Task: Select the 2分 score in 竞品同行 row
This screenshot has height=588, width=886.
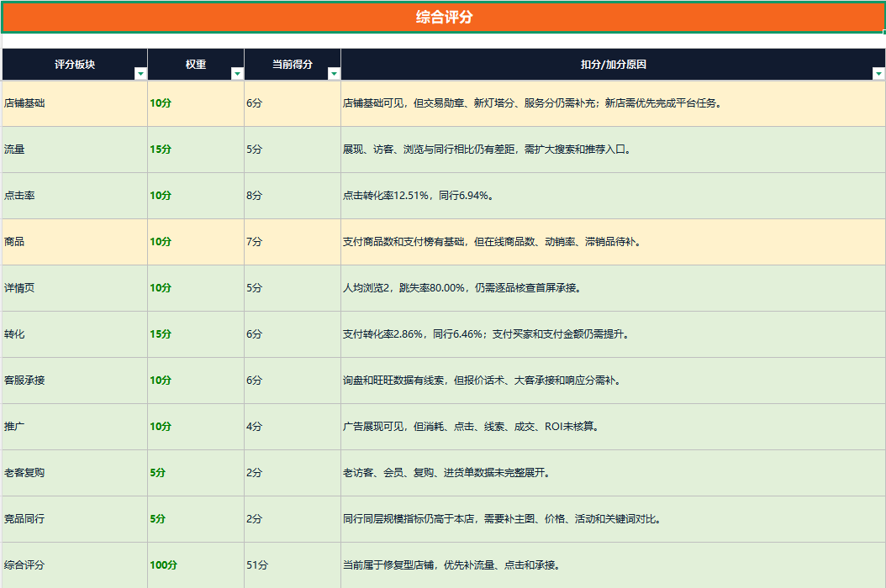Action: click(x=293, y=519)
